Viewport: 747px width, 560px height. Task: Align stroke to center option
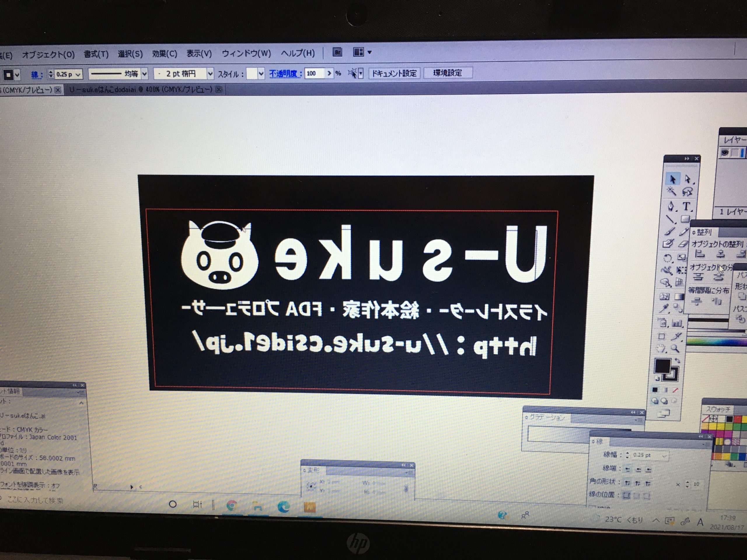click(x=626, y=495)
